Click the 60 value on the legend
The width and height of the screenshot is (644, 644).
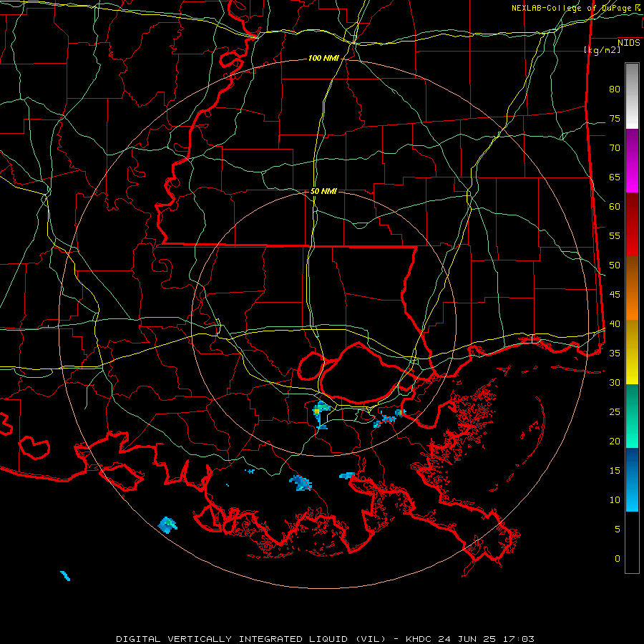615,207
